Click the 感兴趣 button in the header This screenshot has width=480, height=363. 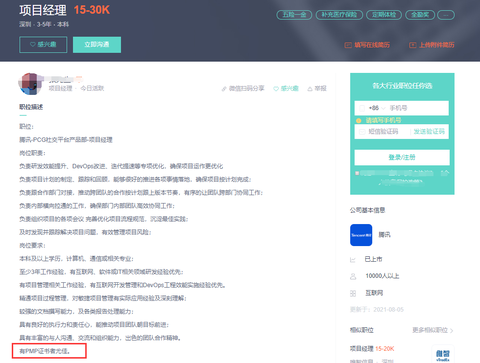[43, 45]
